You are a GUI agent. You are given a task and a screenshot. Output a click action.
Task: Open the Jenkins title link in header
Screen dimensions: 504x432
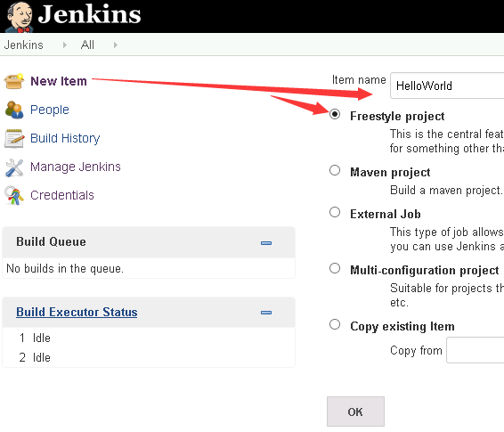[x=89, y=14]
